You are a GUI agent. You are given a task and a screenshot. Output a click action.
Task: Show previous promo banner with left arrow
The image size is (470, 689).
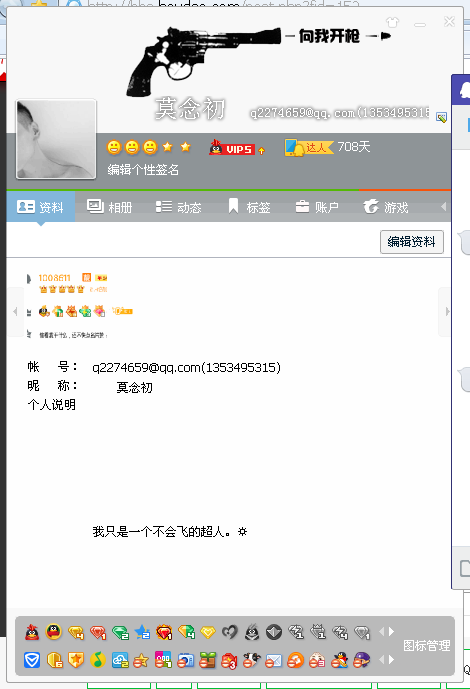[x=15, y=312]
